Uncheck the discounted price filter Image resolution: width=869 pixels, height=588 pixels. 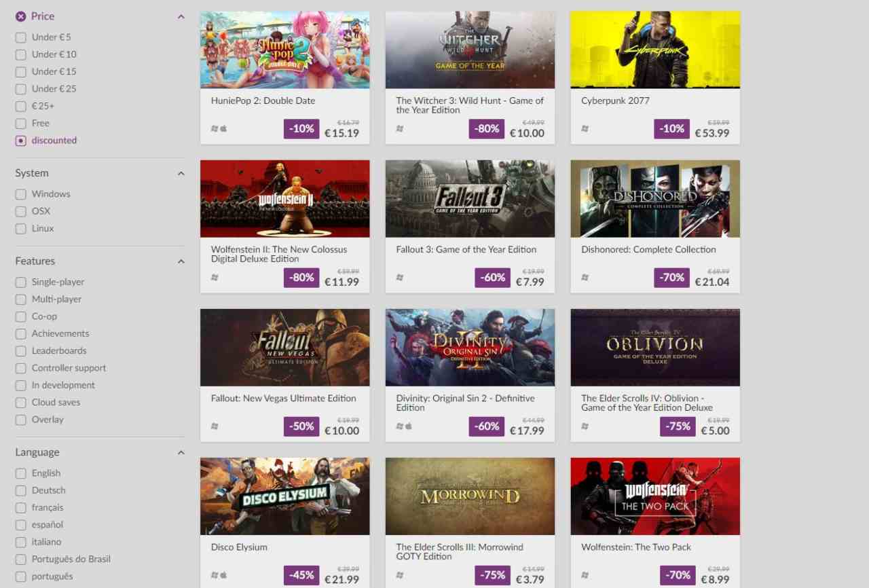tap(21, 141)
